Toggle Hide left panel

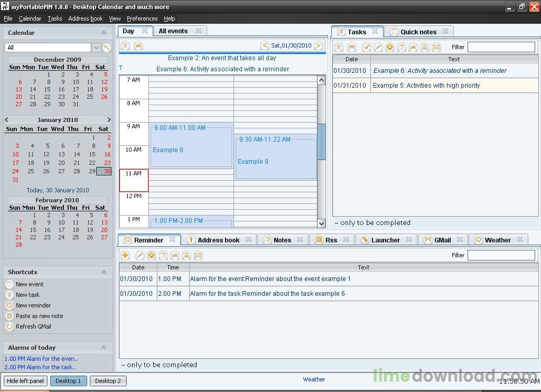point(25,381)
